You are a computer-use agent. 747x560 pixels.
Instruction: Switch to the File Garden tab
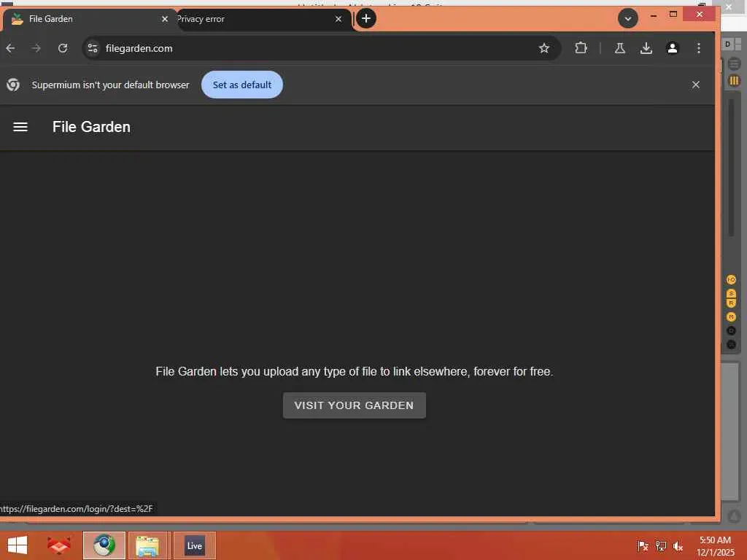click(x=88, y=19)
